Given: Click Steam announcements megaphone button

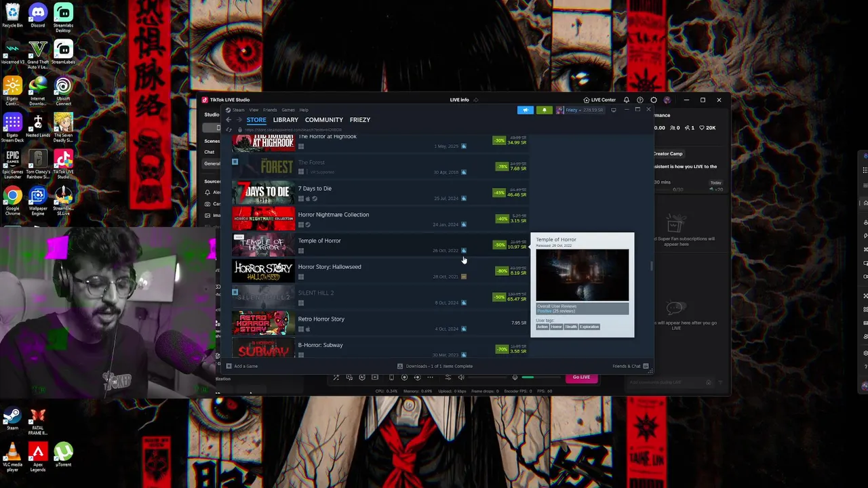Looking at the screenshot, I should 526,110.
